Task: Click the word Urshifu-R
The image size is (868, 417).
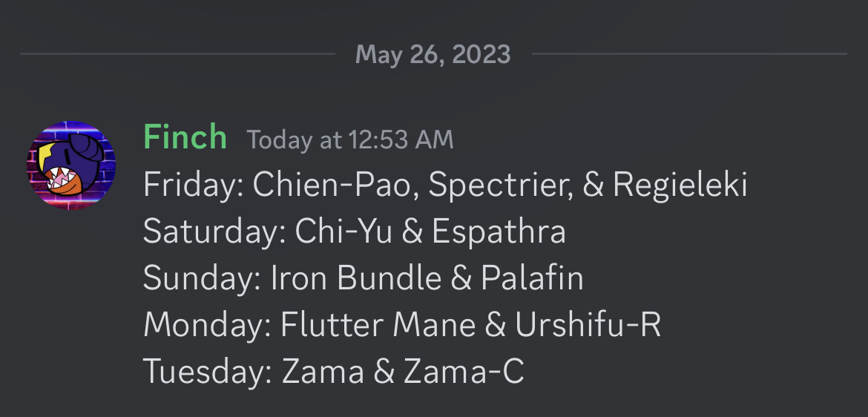Action: tap(588, 325)
